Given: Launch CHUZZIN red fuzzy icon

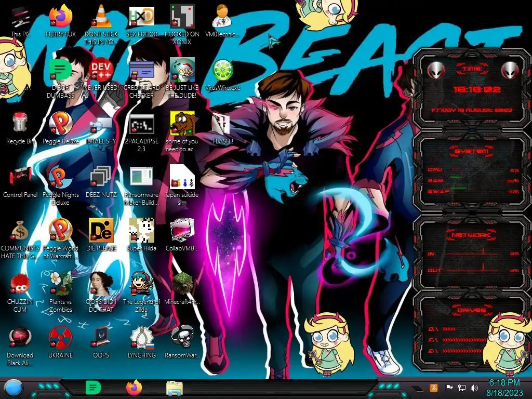Looking at the screenshot, I should [x=20, y=284].
